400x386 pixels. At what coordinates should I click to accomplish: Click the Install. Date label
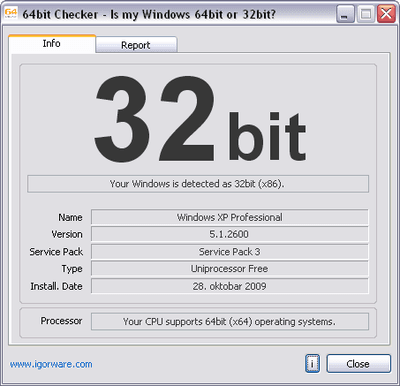(x=56, y=286)
